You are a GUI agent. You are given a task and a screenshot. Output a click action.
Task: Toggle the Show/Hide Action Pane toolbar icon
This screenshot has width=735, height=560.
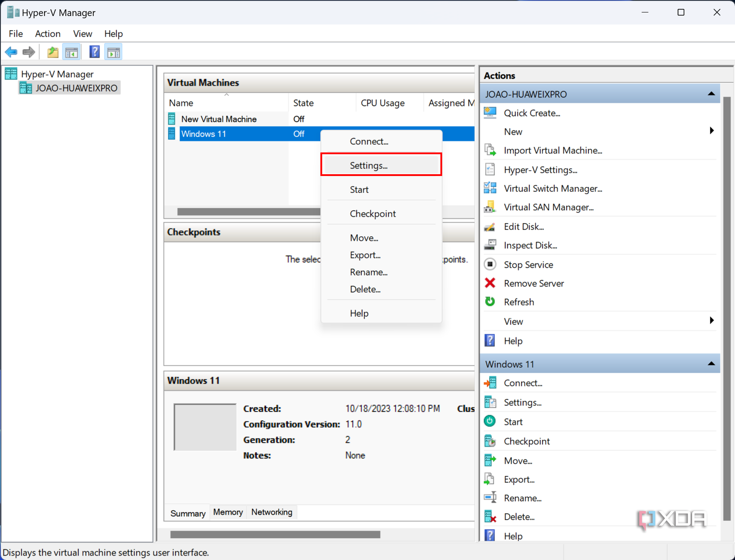(x=114, y=52)
